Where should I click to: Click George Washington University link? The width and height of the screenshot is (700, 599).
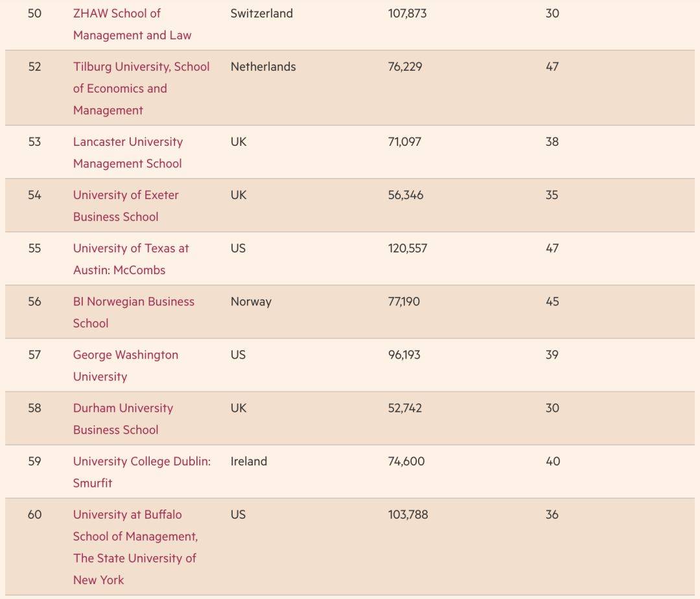(x=126, y=366)
